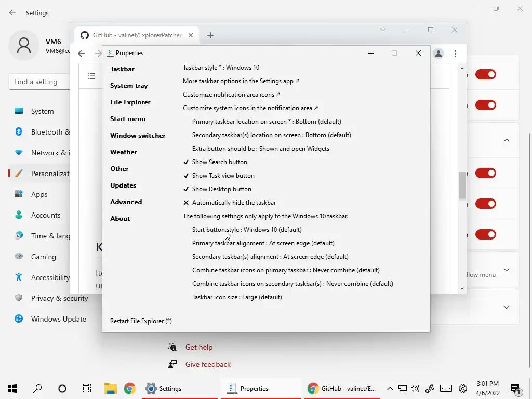This screenshot has width=532, height=399.
Task: Open the Updates section
Action: pos(123,185)
